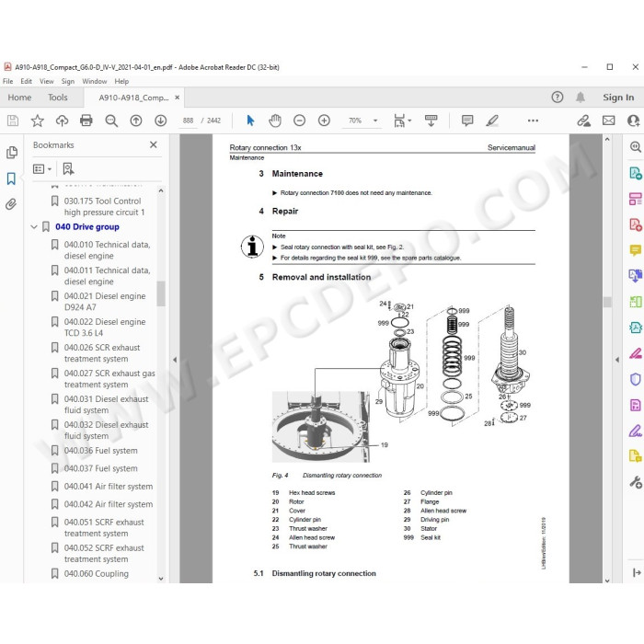Send file by email envelope icon
This screenshot has width=644, height=644.
click(609, 121)
